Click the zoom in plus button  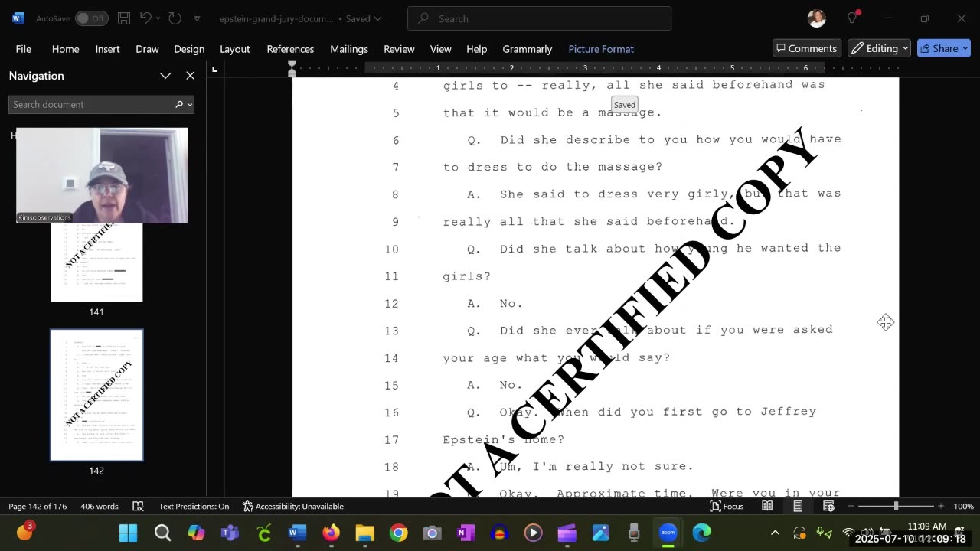(x=941, y=506)
